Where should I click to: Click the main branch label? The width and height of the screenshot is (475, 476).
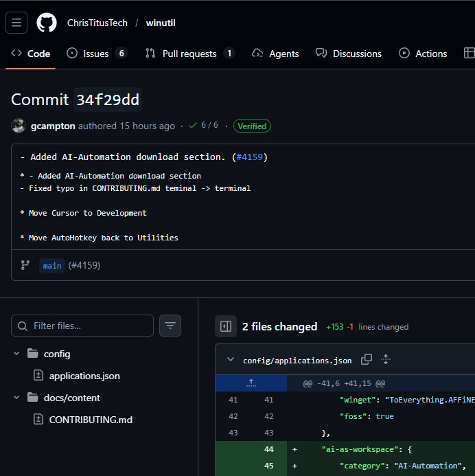click(52, 265)
